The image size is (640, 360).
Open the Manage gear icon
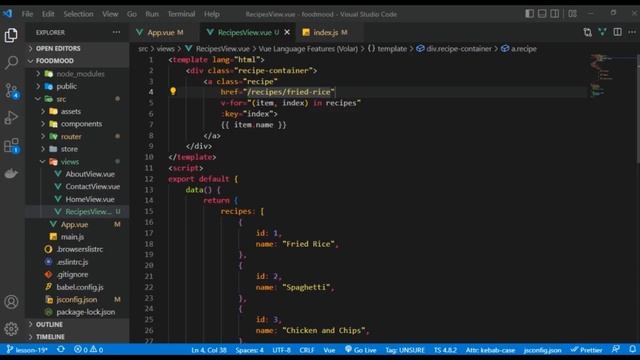pyautogui.click(x=11, y=329)
